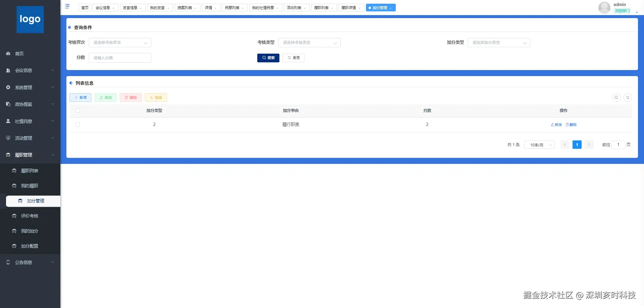Click the icon beside 履职列表 submenu
Viewport: 644px width, 308px height.
[14, 171]
